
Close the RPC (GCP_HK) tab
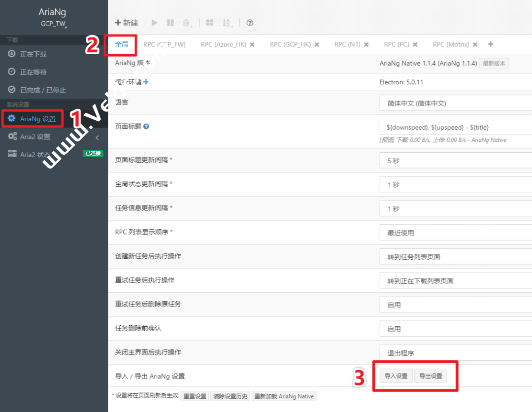[x=317, y=44]
